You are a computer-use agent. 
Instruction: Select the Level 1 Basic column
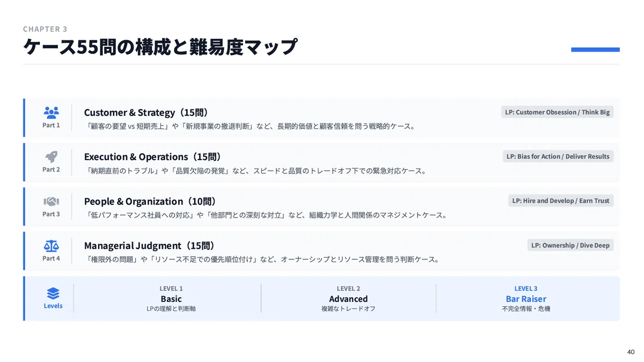click(171, 299)
